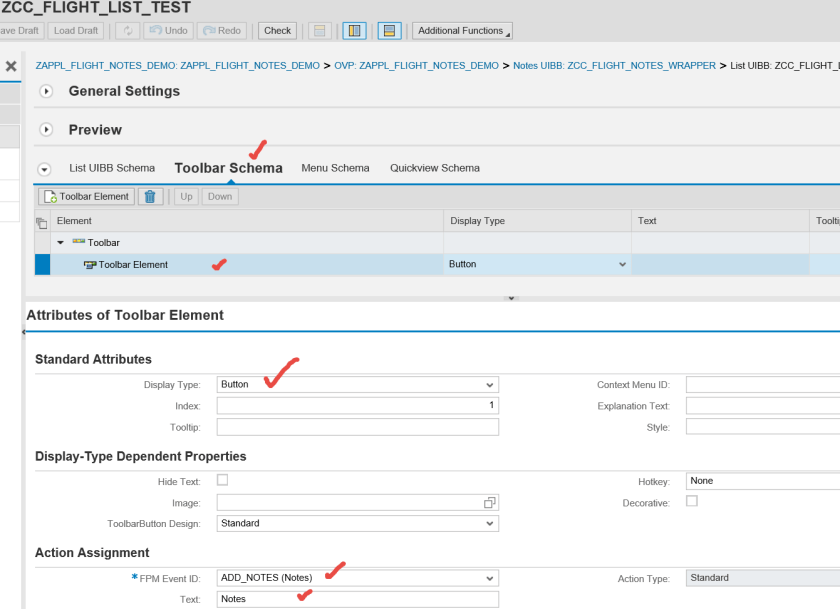The image size is (840, 609).
Task: Click the Element column header
Action: (x=246, y=221)
